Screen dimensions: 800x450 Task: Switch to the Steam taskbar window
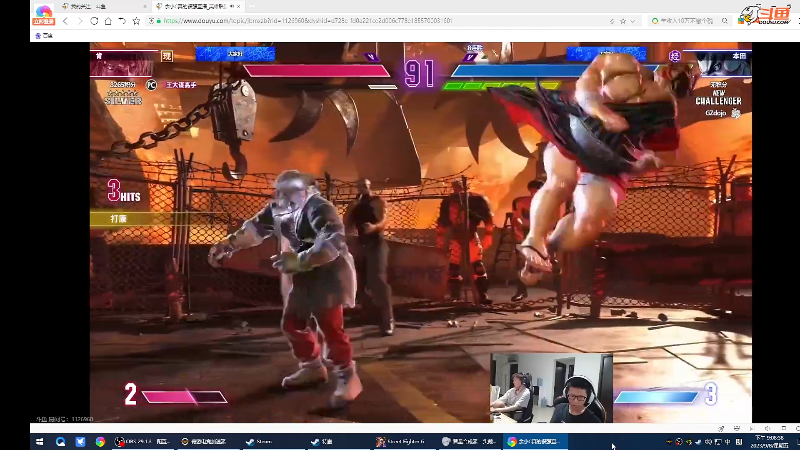(x=273, y=442)
